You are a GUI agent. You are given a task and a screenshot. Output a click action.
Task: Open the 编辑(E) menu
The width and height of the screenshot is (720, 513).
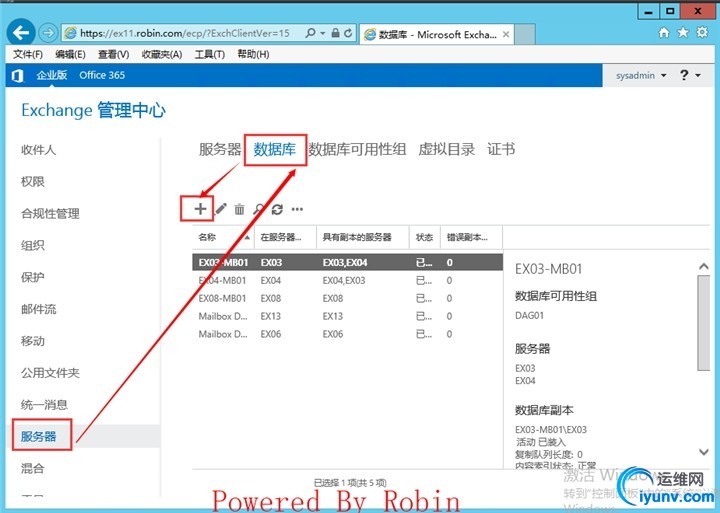pos(70,55)
